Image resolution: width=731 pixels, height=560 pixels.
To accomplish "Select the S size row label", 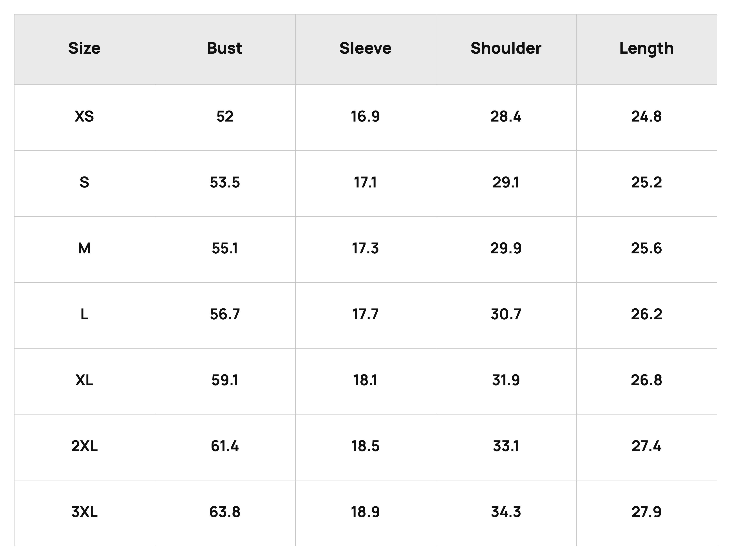I will click(x=84, y=183).
